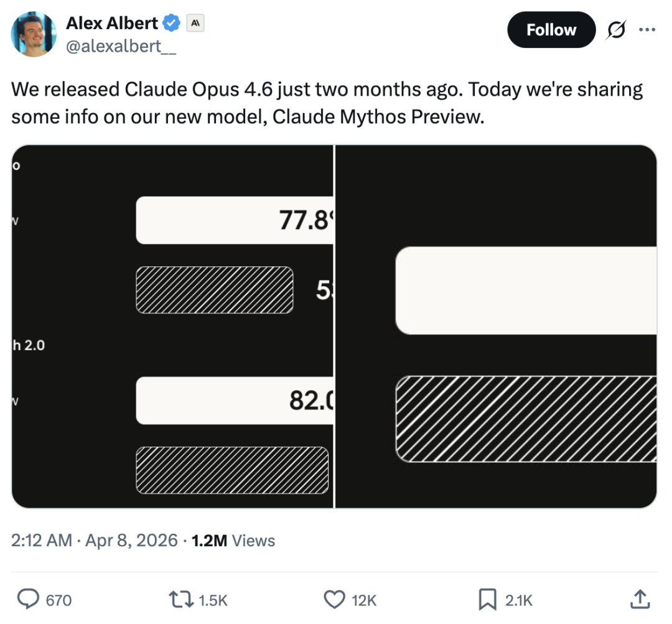Click the tweet text about Claude Mythos Preview
The height and width of the screenshot is (624, 672).
327,103
